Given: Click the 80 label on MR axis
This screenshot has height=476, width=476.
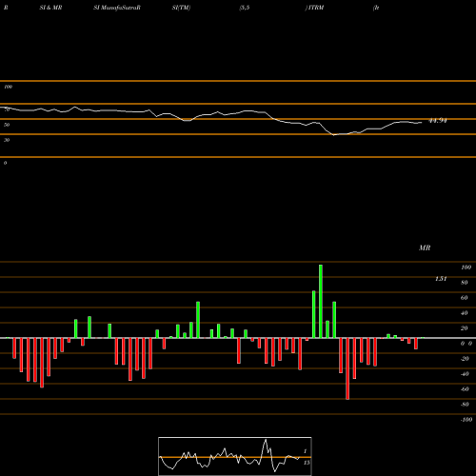Looking at the screenshot, I should [465, 283].
